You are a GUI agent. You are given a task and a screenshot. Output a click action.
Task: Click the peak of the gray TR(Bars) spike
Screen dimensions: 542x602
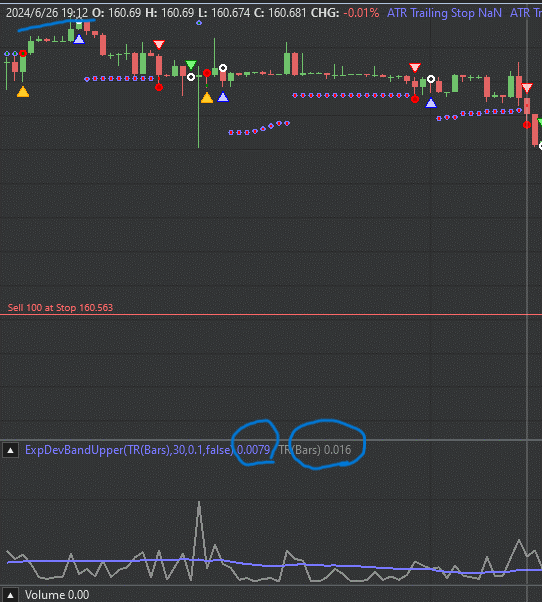click(199, 503)
